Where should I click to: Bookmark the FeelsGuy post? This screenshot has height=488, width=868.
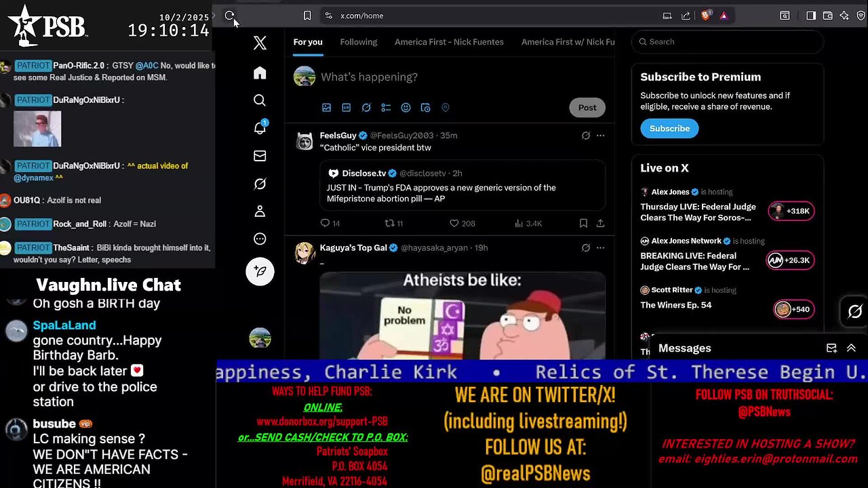pos(583,223)
